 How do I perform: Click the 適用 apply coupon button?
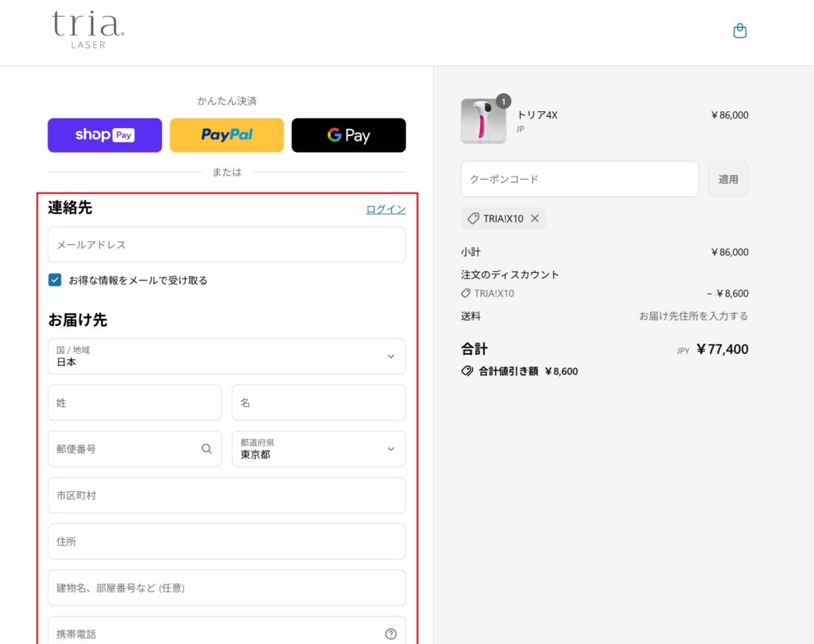pyautogui.click(x=728, y=179)
